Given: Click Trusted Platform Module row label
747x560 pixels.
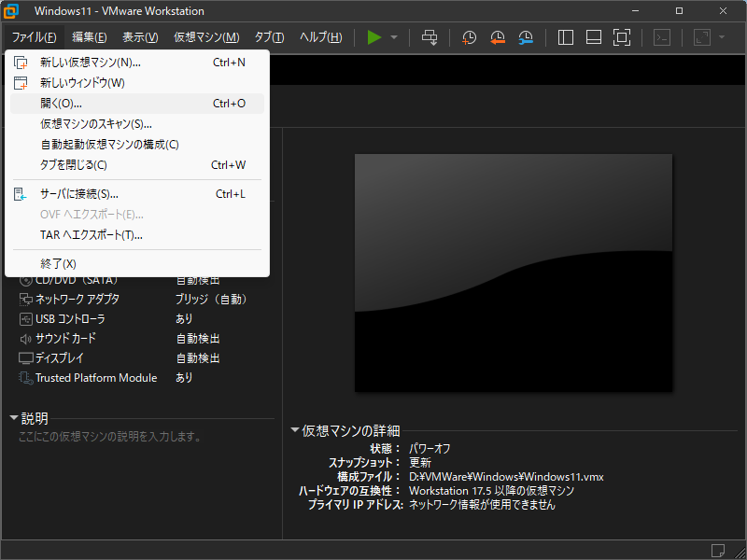Looking at the screenshot, I should (96, 378).
